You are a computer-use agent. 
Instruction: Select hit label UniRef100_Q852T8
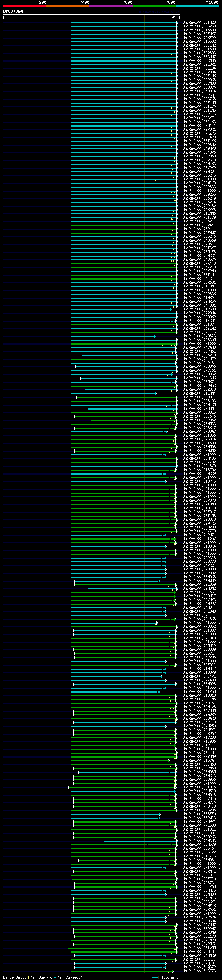point(199,355)
